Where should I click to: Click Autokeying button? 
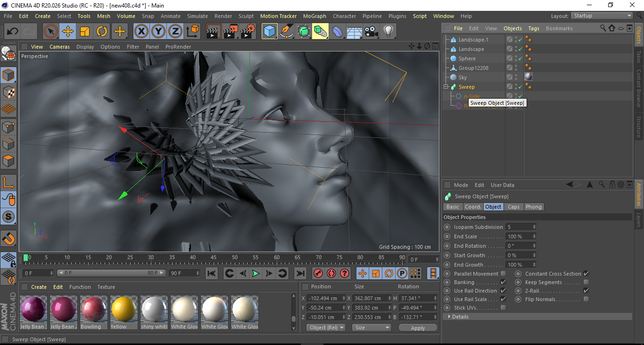331,273
